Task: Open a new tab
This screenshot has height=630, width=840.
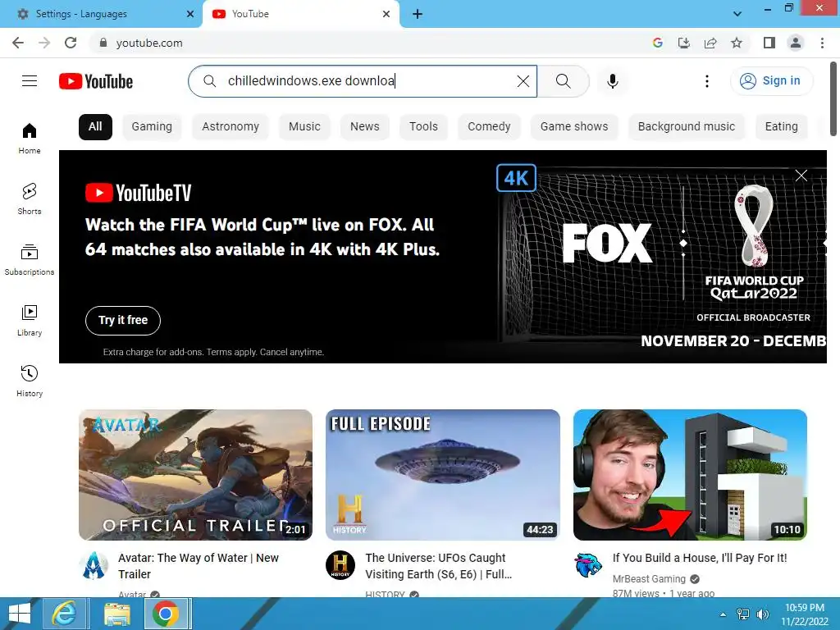Action: (418, 14)
